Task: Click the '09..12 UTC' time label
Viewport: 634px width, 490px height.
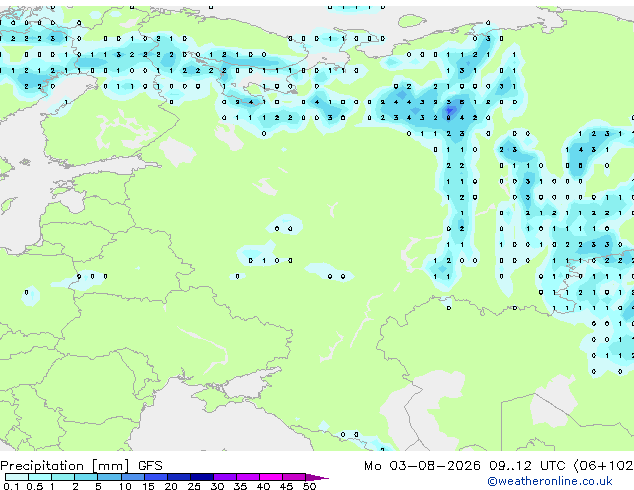Action: point(527,466)
